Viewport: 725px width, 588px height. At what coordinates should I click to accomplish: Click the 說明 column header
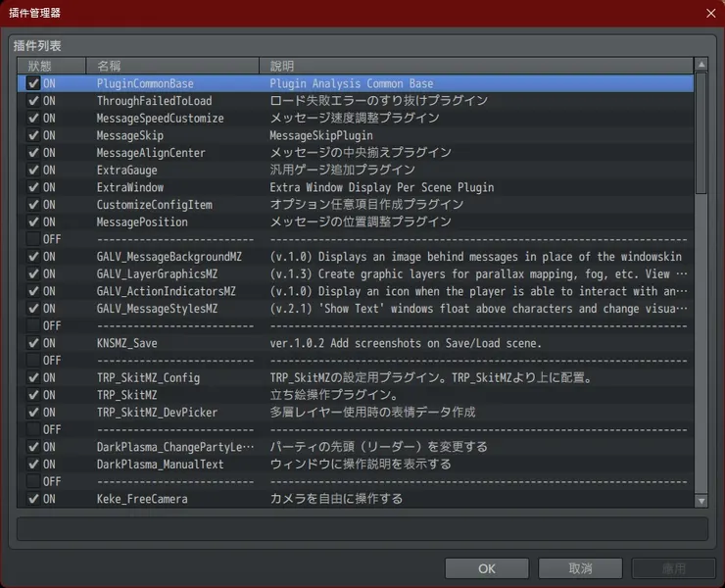476,66
